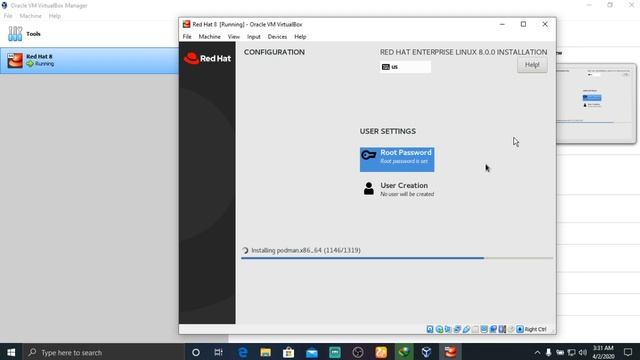Viewport: 640px width, 360px height.
Task: Show hidden system tray icons
Action: click(x=537, y=352)
